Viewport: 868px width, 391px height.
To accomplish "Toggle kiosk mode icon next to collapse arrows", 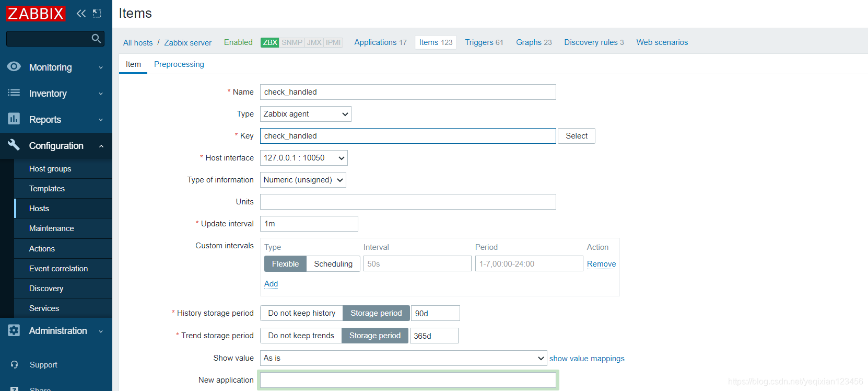I will coord(97,13).
